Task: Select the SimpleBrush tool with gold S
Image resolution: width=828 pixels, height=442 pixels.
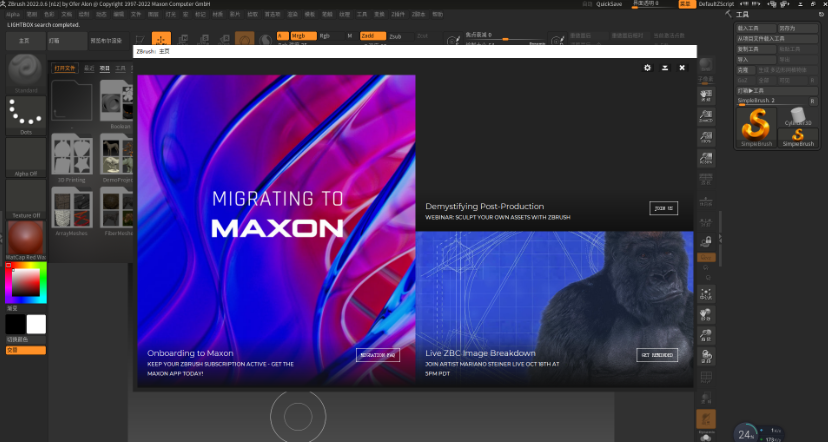Action: [756, 124]
